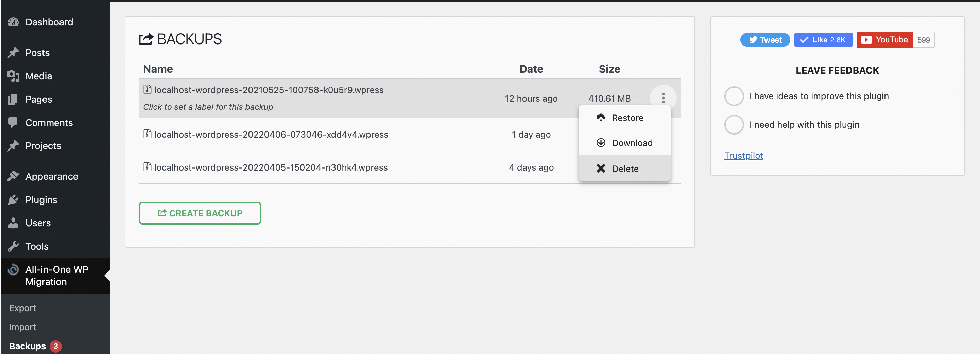Click the Tweet button

click(765, 40)
